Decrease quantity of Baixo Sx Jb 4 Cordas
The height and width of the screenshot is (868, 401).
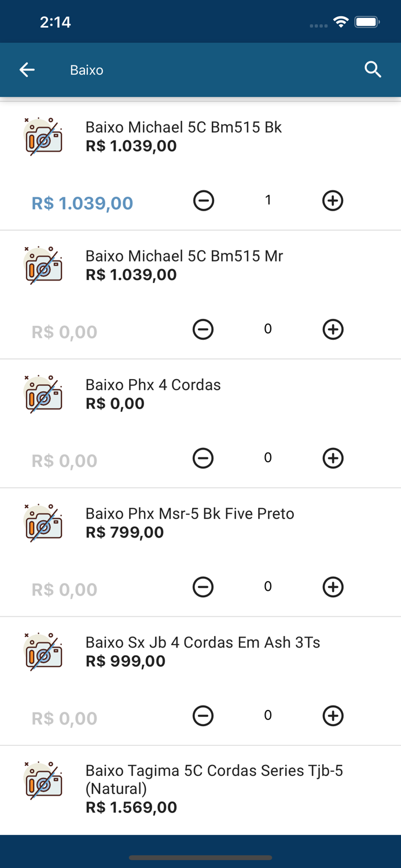(203, 715)
